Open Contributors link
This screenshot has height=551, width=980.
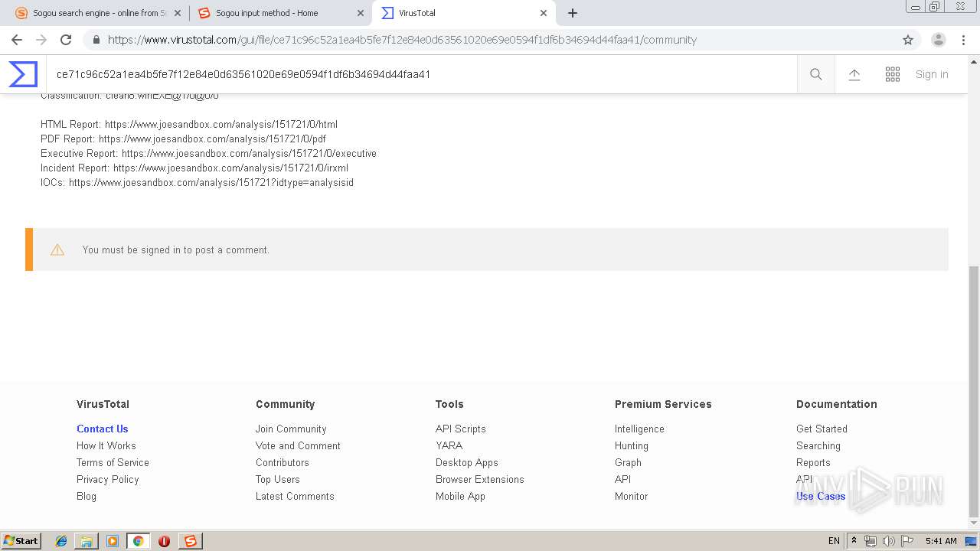coord(283,462)
